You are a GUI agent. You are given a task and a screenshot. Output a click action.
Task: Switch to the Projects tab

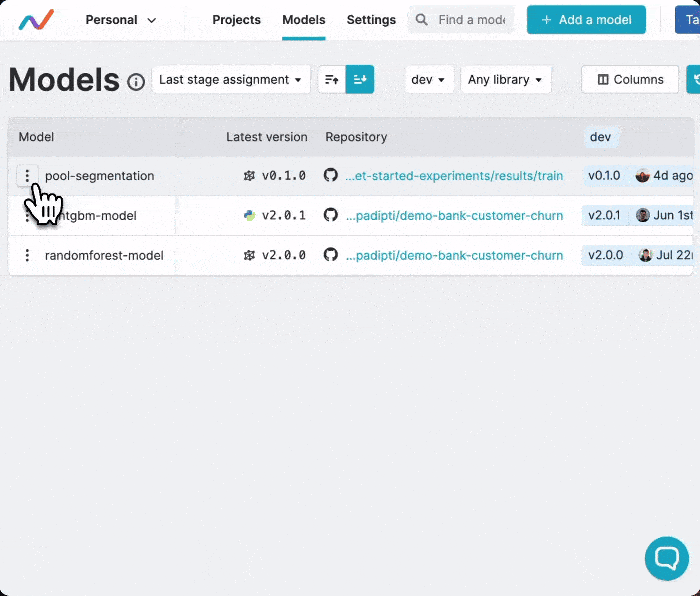point(236,20)
